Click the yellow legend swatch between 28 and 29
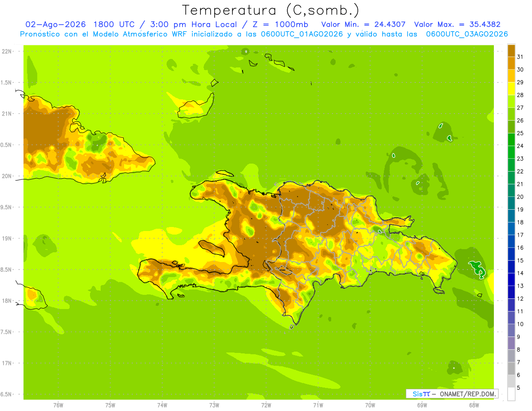This screenshot has width=532, height=411. (x=511, y=89)
